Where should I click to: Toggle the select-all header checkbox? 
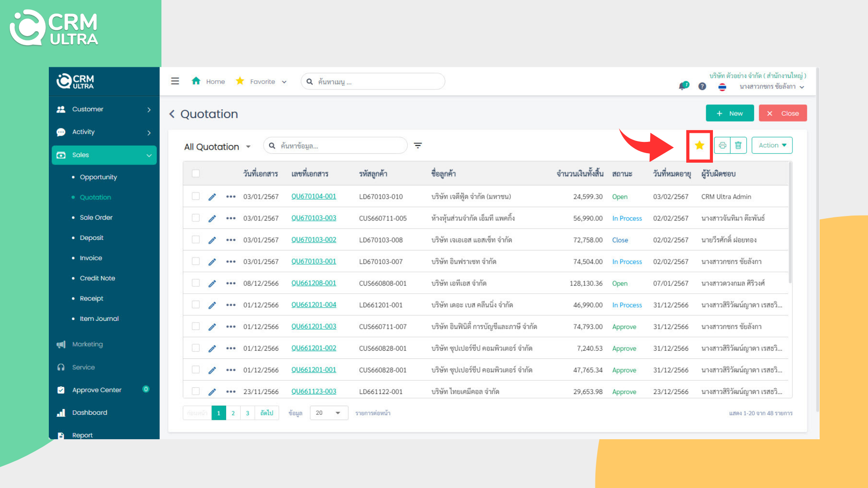pos(196,174)
